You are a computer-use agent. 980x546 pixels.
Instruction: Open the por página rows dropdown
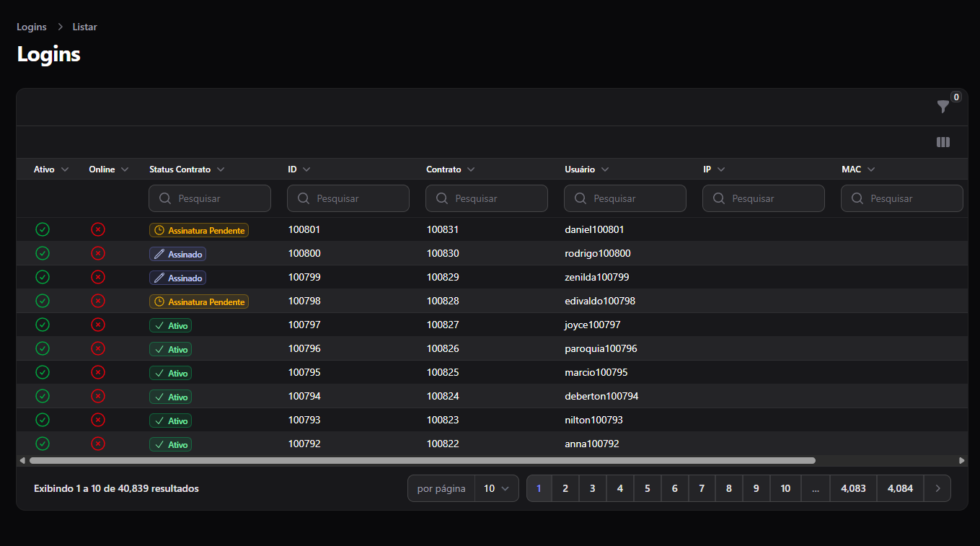click(x=497, y=488)
